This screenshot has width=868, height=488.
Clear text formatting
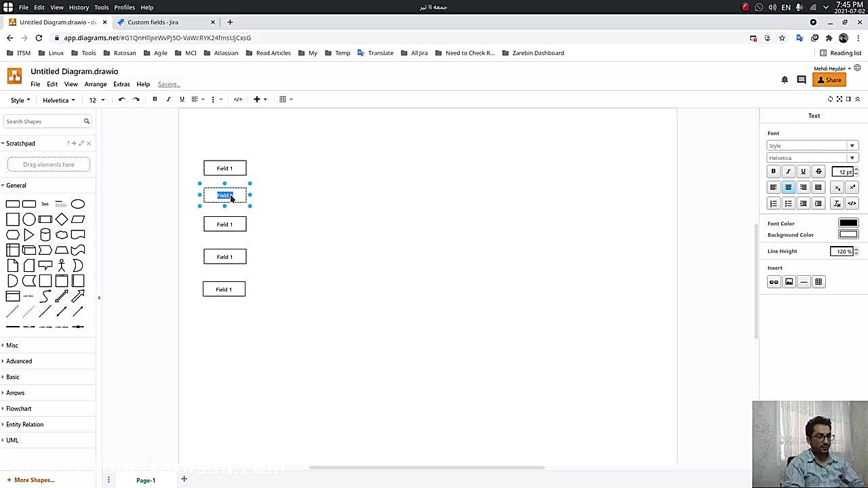point(837,203)
